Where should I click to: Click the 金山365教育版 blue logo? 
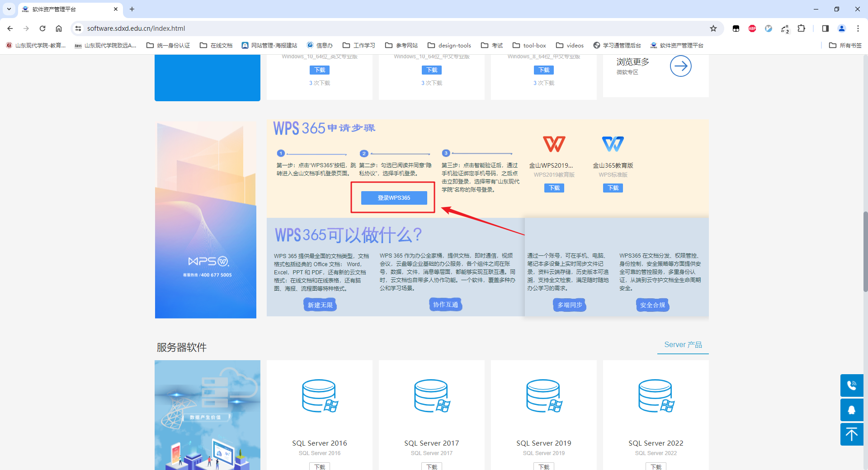613,144
